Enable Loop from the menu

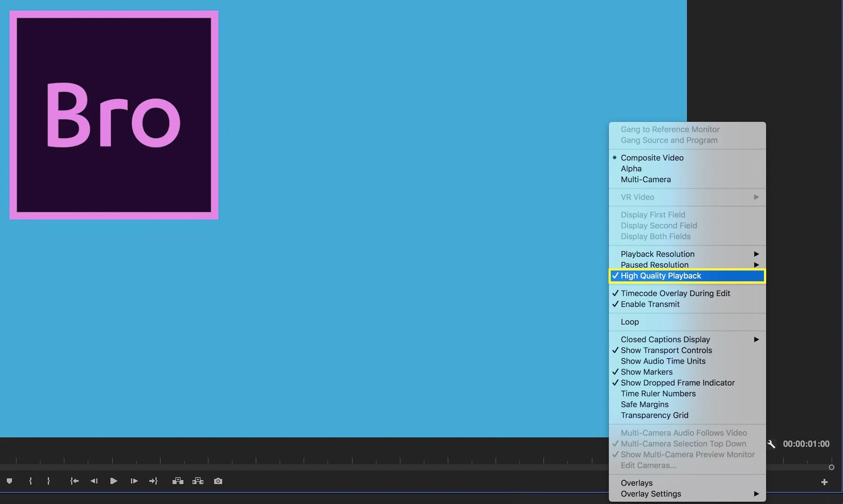629,321
